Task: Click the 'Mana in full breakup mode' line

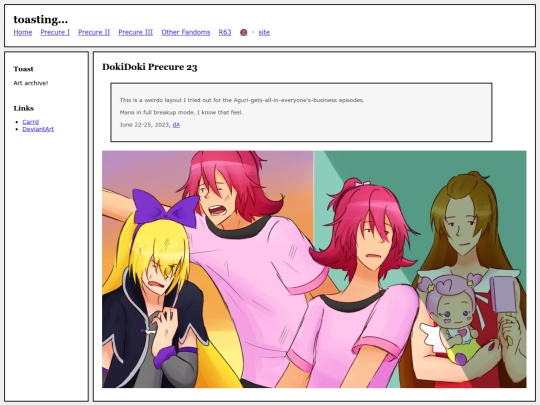Action: [181, 112]
